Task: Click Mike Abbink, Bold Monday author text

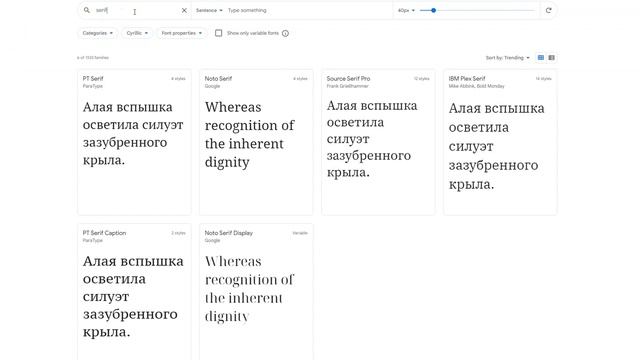Action: (476, 86)
